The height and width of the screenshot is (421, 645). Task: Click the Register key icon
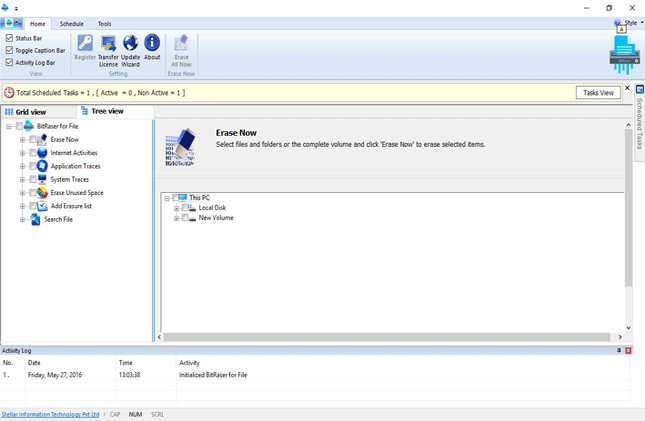coord(85,43)
